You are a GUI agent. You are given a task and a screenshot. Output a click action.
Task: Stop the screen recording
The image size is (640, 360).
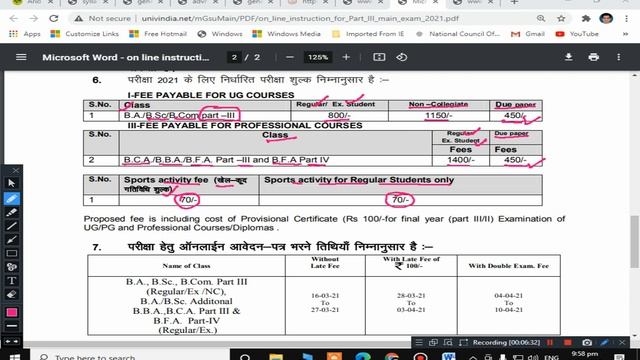tap(568, 342)
